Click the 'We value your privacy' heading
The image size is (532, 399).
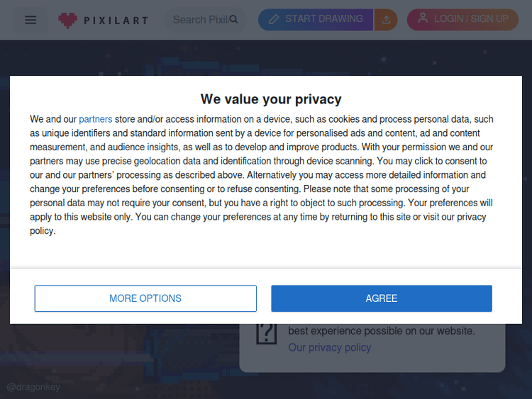(x=271, y=99)
